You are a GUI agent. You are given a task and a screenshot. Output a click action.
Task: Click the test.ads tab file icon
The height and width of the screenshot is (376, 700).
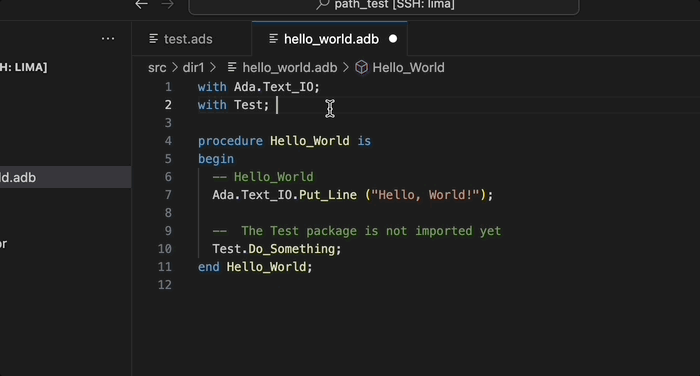(x=154, y=39)
